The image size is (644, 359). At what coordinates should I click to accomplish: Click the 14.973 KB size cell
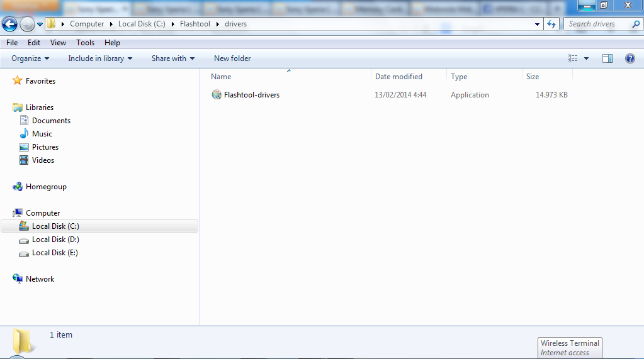tap(551, 95)
